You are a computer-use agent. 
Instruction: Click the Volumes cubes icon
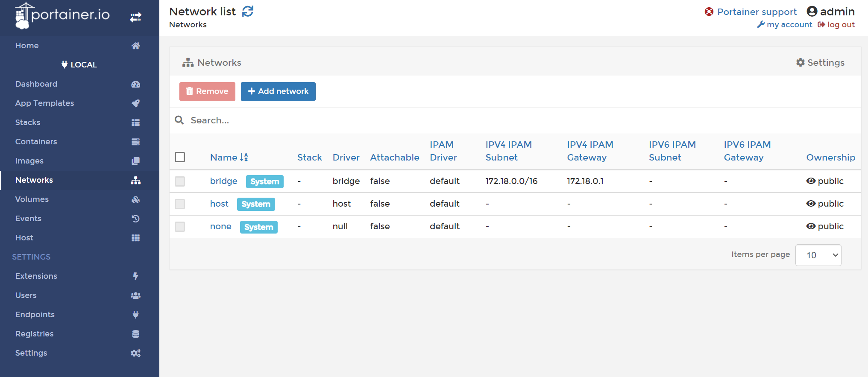[x=135, y=199]
